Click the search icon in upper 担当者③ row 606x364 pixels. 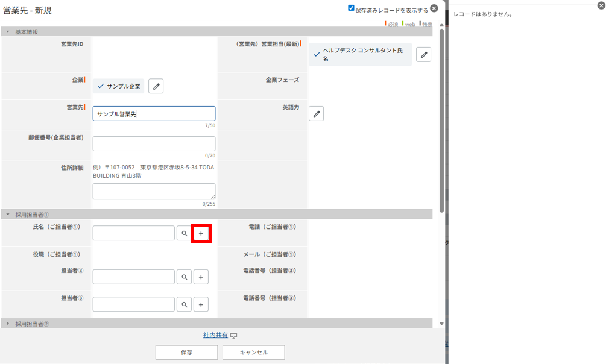(184, 277)
